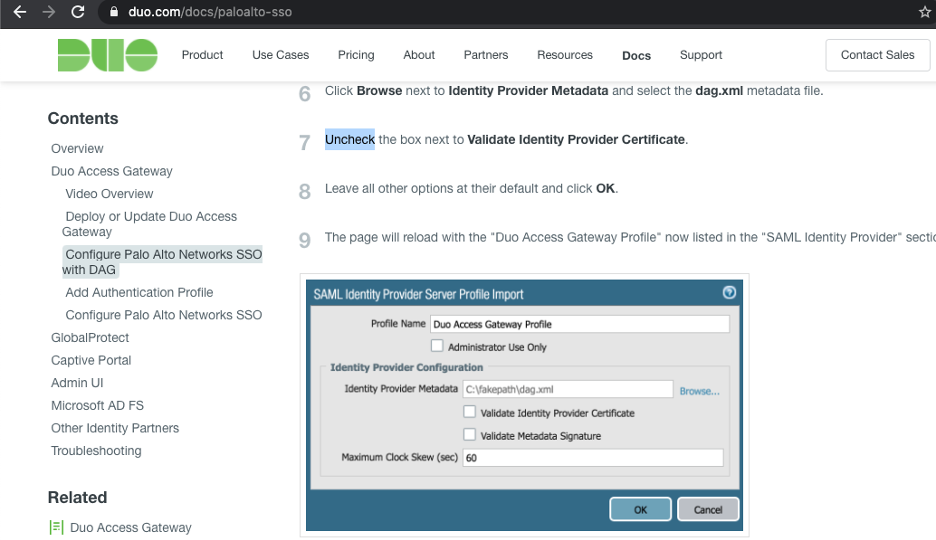Image resolution: width=936 pixels, height=540 pixels.
Task: Tick the Administrator Use Only checkbox
Action: tap(437, 346)
